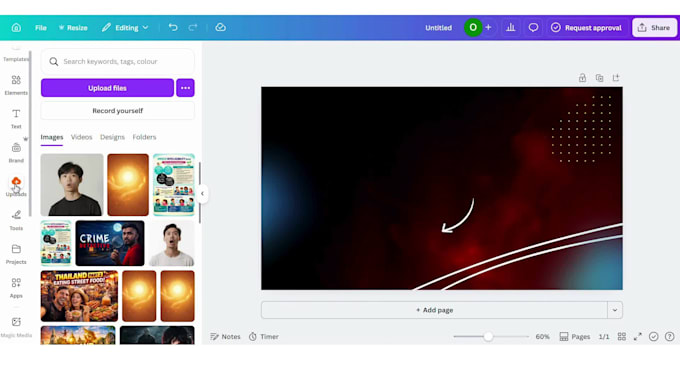This screenshot has height=383, width=680.
Task: Open the Tools sidebar panel
Action: coord(16,220)
